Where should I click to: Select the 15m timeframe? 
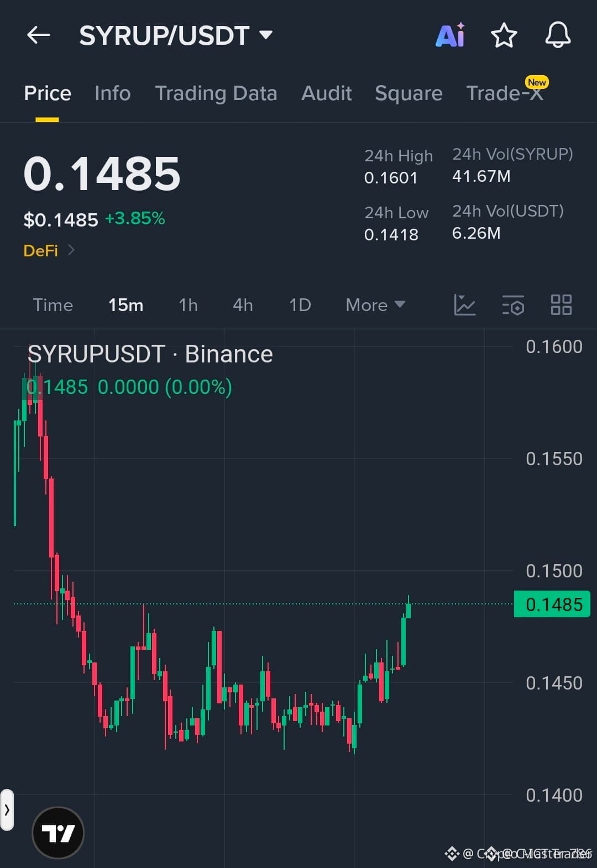pyautogui.click(x=126, y=305)
